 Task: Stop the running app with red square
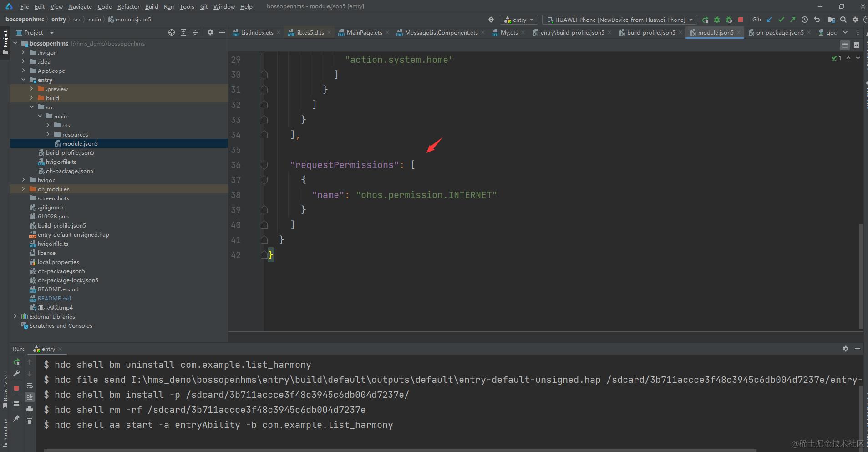click(741, 20)
